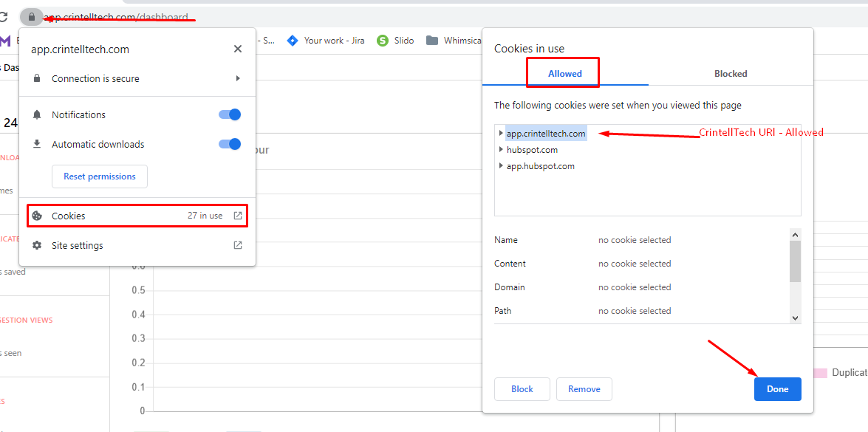Click the address bar URL text
The height and width of the screenshot is (432, 868).
pos(116,17)
